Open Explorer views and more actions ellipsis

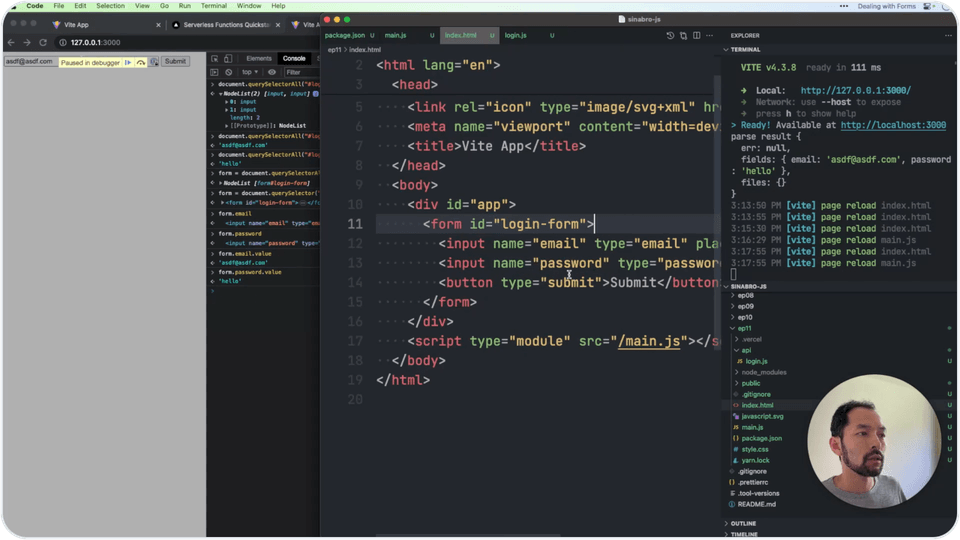click(948, 36)
